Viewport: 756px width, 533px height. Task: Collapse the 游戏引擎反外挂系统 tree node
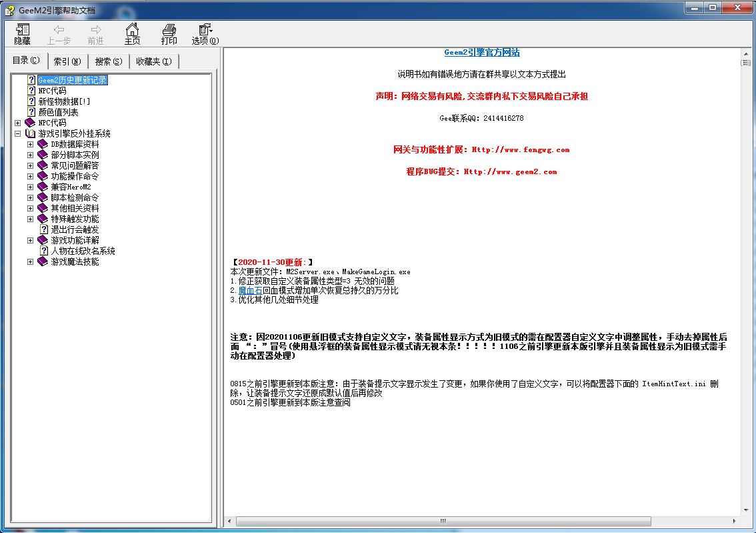(18, 133)
